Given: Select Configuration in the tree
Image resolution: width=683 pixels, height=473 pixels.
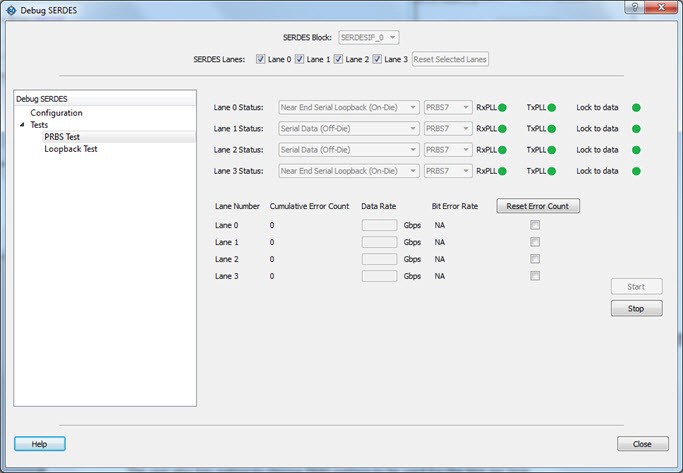Looking at the screenshot, I should 56,113.
